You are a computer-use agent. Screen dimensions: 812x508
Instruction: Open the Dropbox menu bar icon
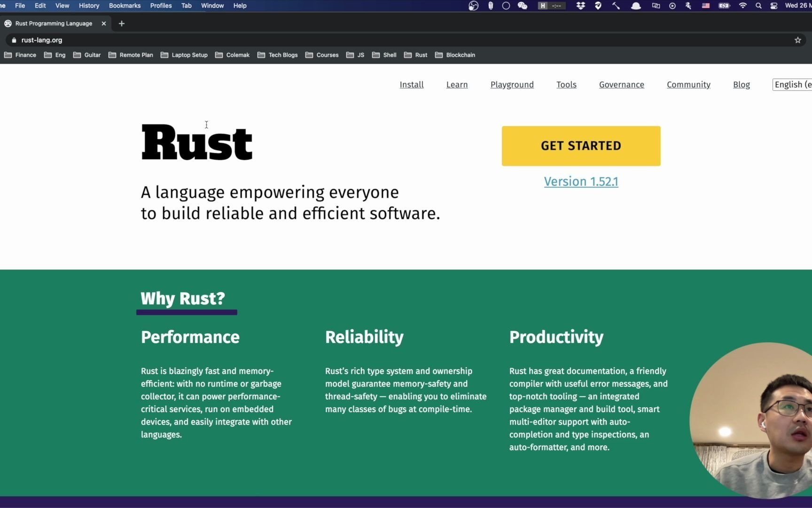click(581, 6)
